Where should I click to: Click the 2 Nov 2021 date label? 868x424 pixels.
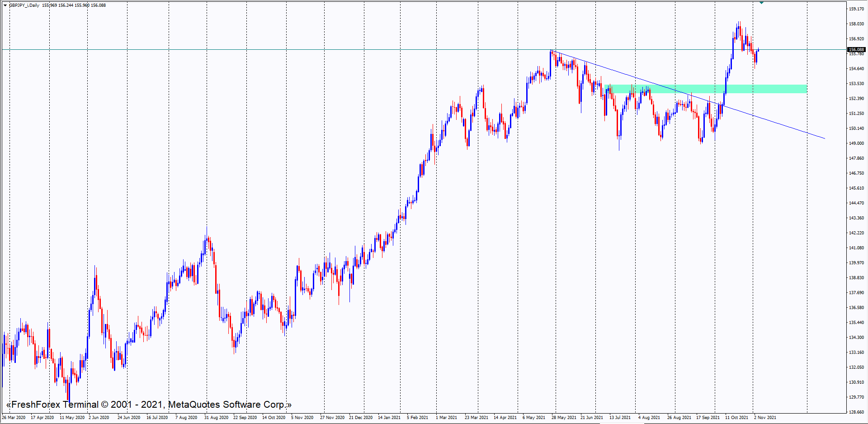765,418
